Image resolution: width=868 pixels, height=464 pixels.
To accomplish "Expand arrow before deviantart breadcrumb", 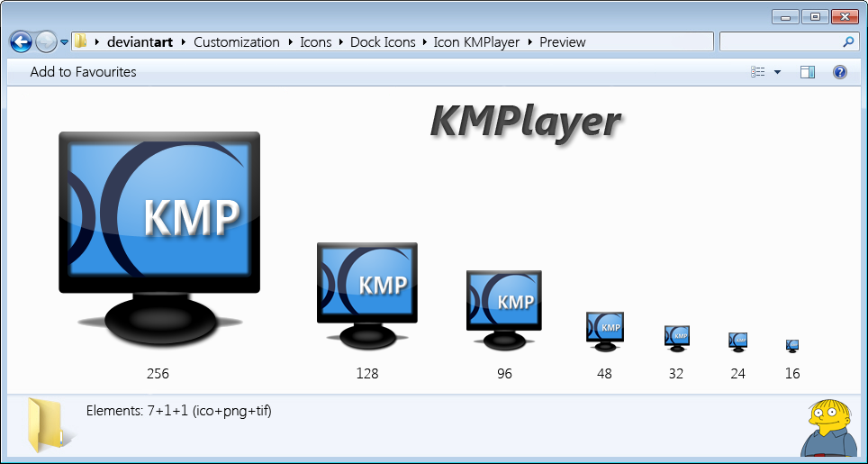I will (x=97, y=42).
